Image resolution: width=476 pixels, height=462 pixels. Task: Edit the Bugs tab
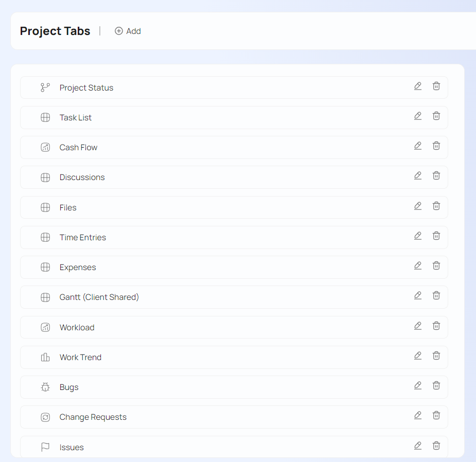pos(418,386)
